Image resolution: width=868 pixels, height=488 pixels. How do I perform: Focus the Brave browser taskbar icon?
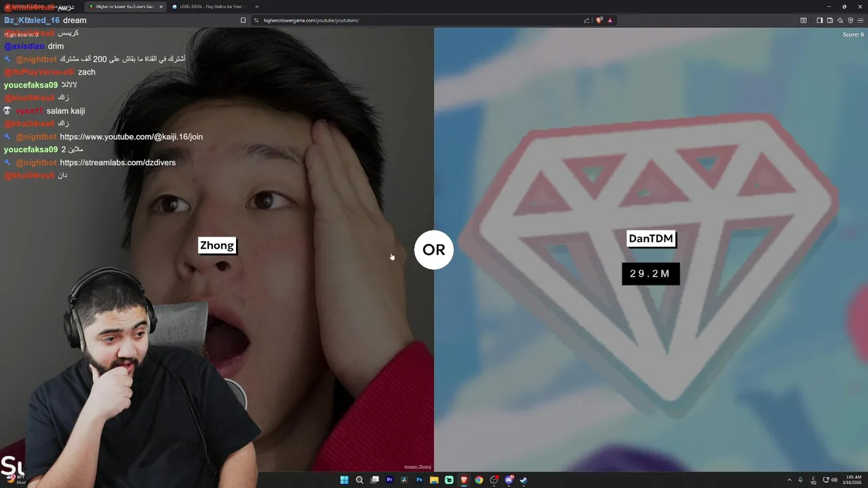[464, 480]
